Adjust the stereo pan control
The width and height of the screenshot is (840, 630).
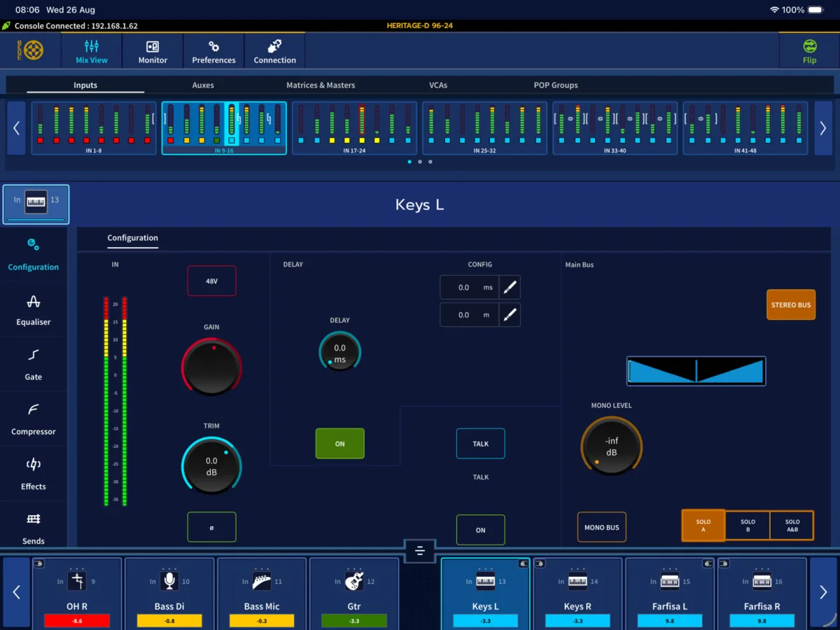point(696,370)
